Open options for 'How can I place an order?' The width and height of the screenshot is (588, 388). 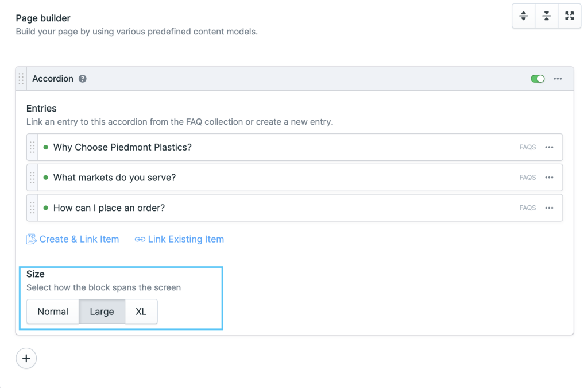549,208
